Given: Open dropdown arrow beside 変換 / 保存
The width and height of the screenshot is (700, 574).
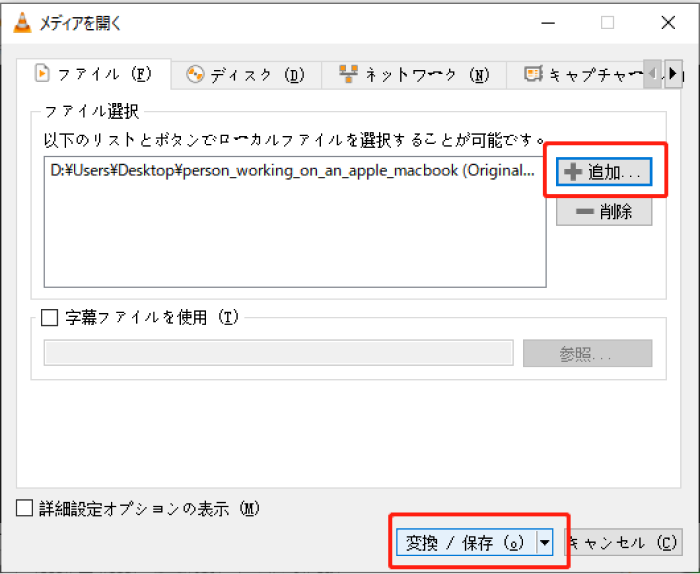Looking at the screenshot, I should [545, 543].
